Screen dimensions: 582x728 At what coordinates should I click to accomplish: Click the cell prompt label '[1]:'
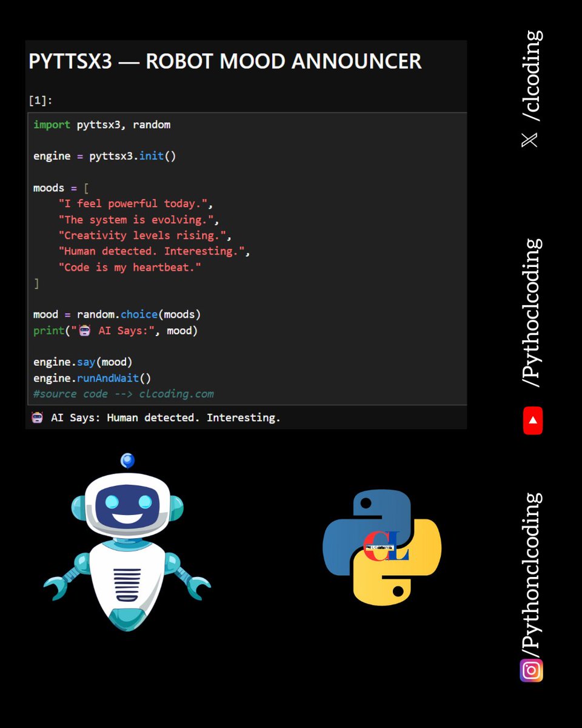[41, 101]
